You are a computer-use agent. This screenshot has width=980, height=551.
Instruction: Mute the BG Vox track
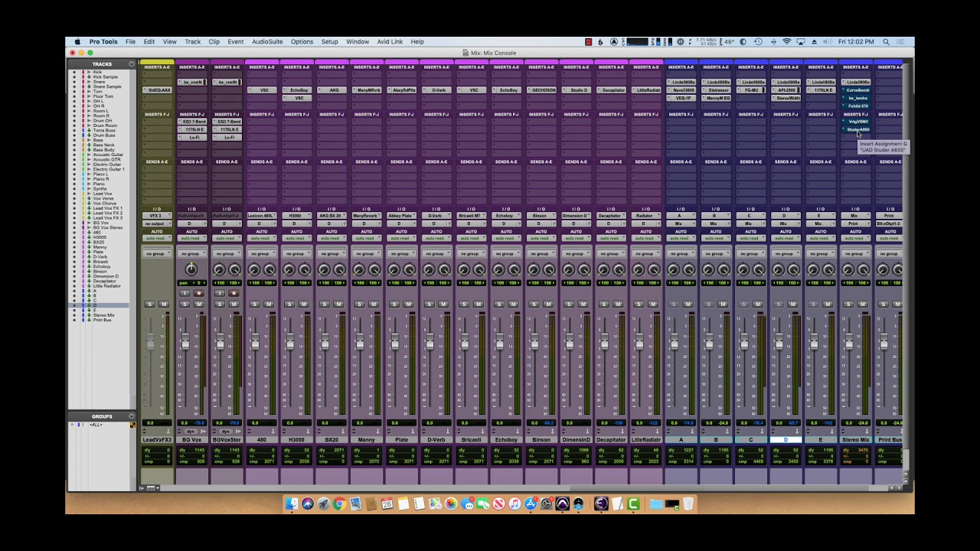198,305
